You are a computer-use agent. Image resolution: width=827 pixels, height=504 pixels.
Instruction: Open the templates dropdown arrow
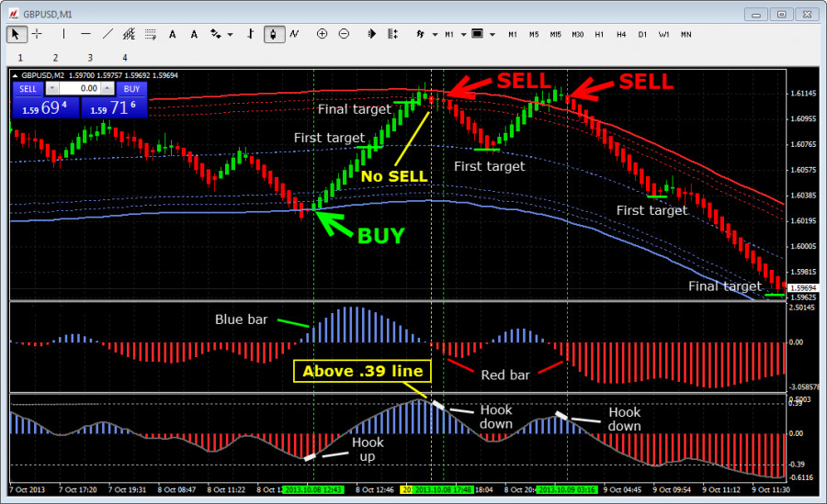[x=493, y=35]
